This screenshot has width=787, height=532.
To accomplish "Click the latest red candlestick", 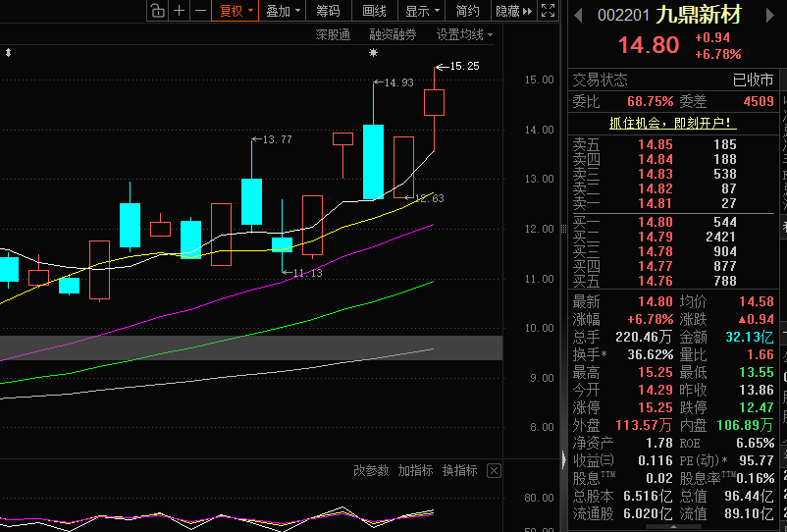I will [x=434, y=103].
